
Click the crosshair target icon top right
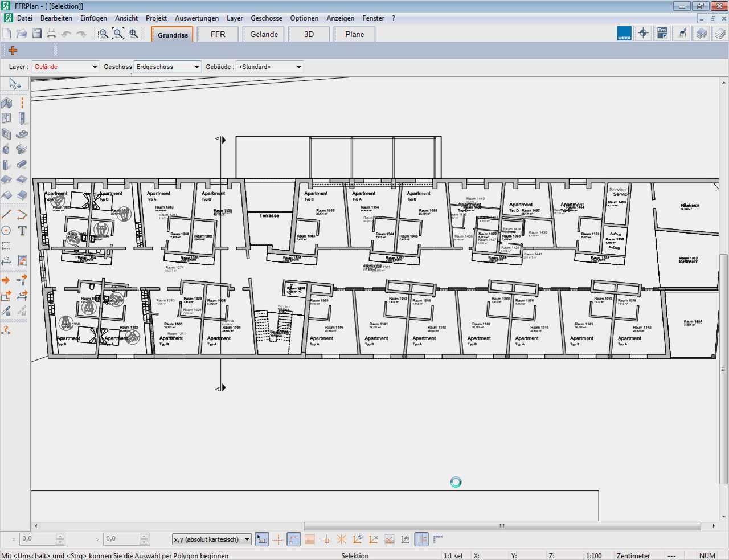[643, 34]
